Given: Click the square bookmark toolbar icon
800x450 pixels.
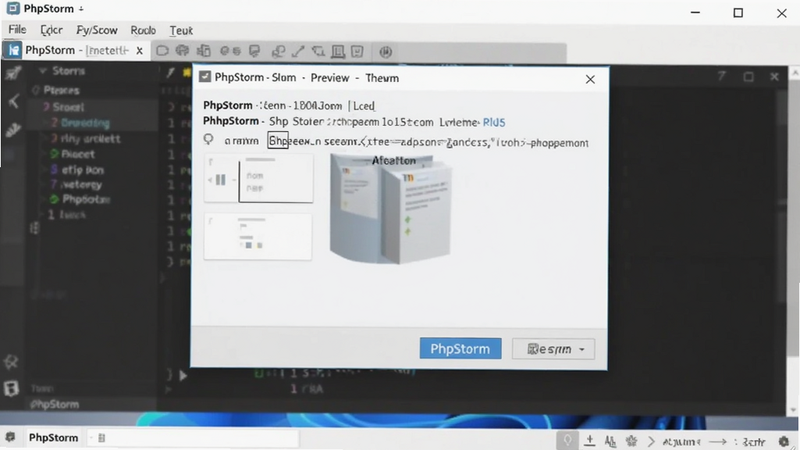Looking at the screenshot, I should click(357, 52).
